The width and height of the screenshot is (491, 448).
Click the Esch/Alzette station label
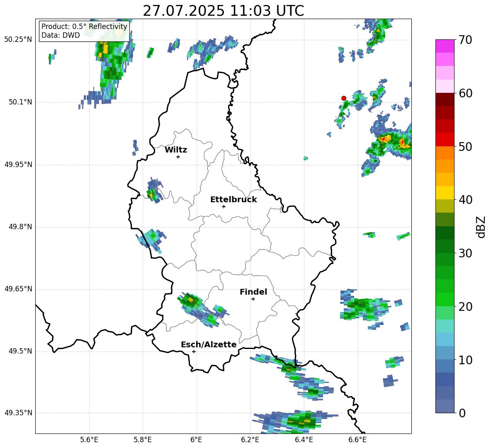[x=209, y=345]
